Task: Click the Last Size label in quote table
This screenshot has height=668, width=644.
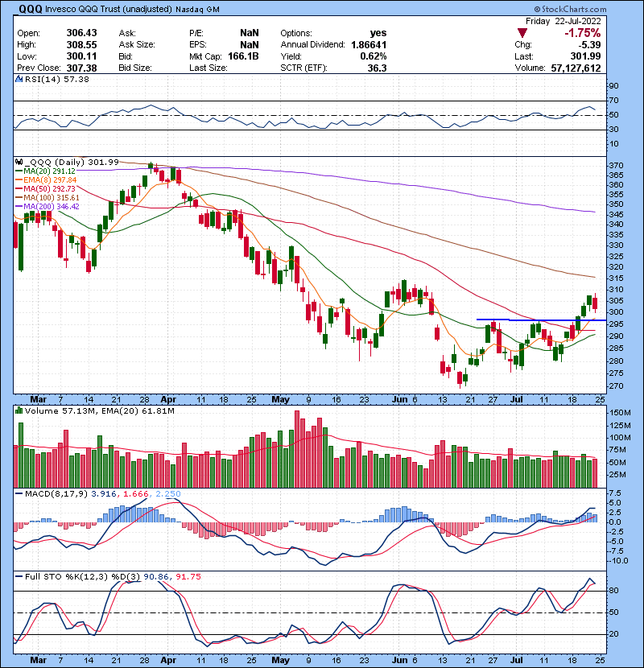Action: [x=208, y=68]
